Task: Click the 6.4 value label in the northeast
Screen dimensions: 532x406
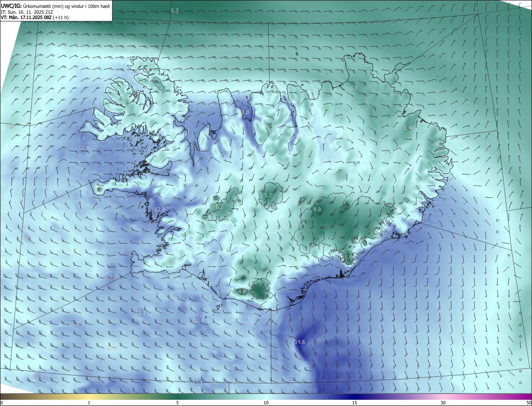Action: point(408,128)
